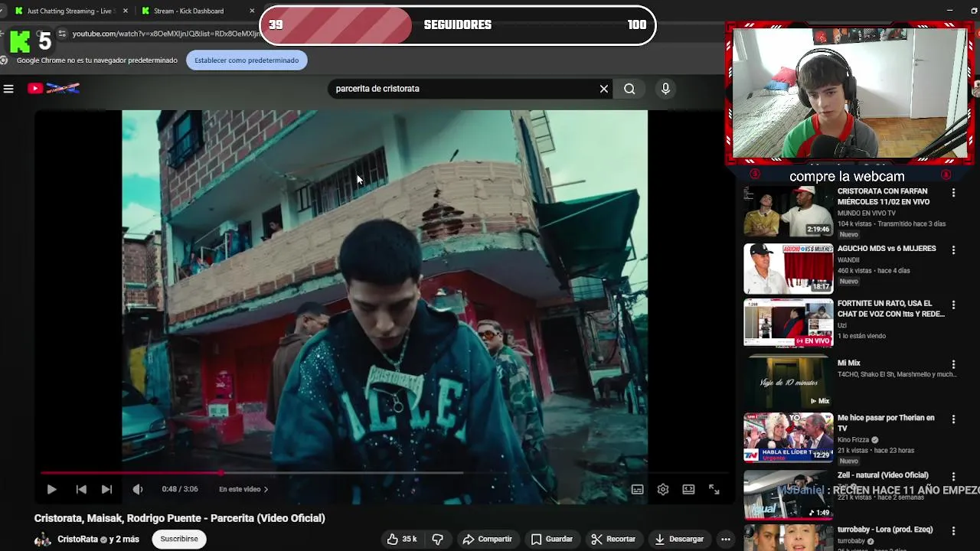The width and height of the screenshot is (980, 551).
Task: Switch to theater mode view
Action: coord(688,489)
